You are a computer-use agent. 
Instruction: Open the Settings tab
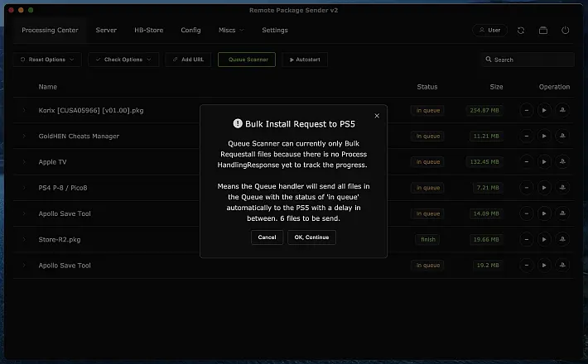[x=275, y=30]
